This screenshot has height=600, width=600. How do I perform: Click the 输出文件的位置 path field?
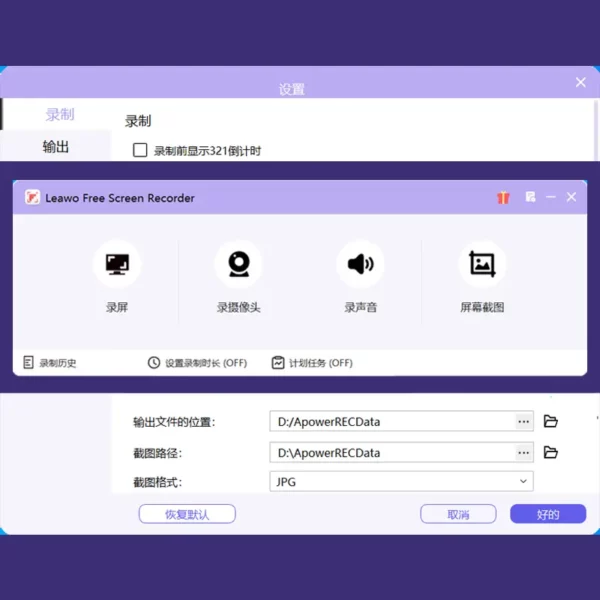401,421
